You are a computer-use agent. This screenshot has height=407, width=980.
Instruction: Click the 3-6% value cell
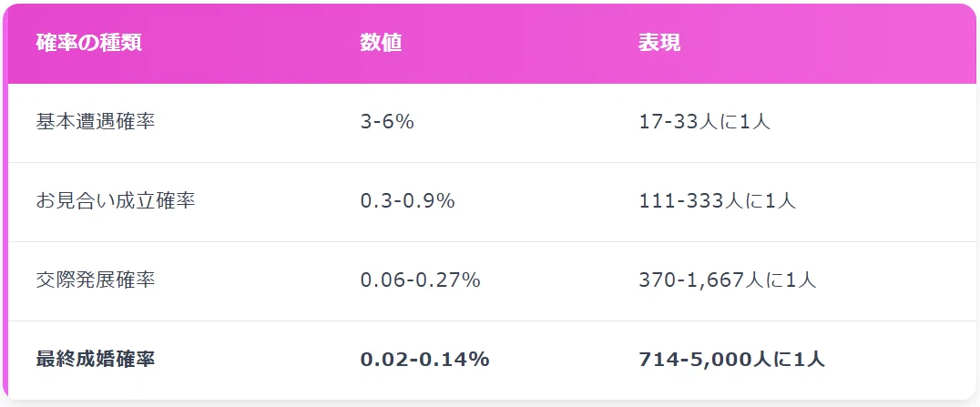tap(387, 122)
